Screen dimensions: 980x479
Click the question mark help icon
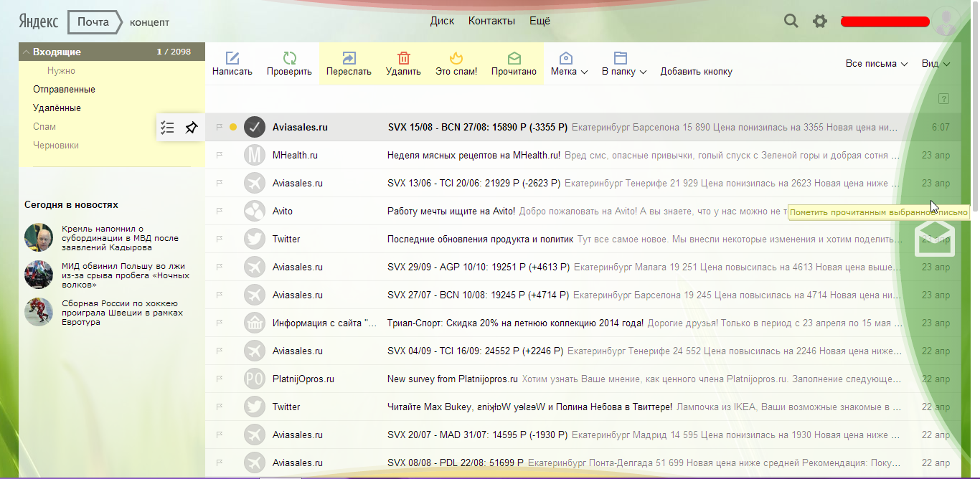pos(944,98)
